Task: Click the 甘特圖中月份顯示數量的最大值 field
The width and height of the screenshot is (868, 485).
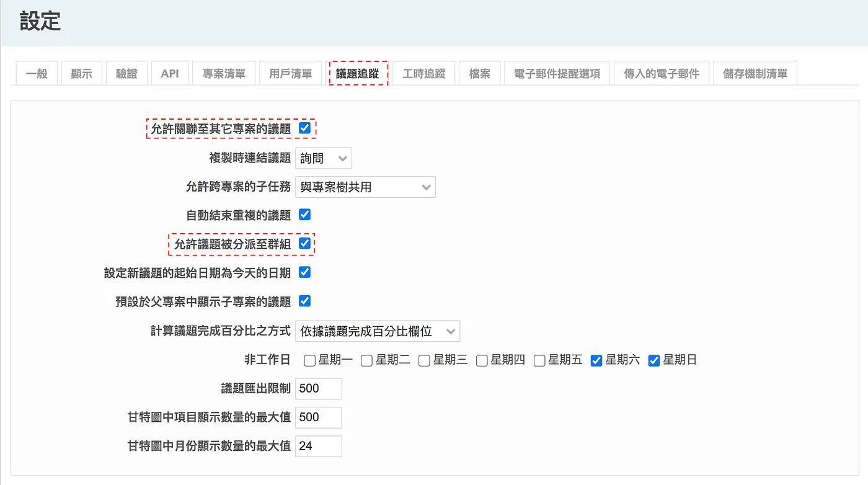Action: [x=319, y=446]
